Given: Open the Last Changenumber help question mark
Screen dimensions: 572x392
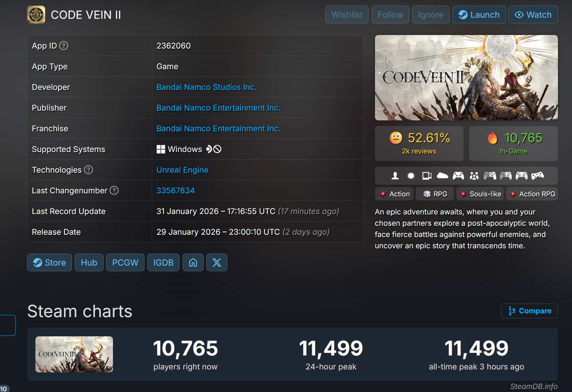Looking at the screenshot, I should (114, 191).
